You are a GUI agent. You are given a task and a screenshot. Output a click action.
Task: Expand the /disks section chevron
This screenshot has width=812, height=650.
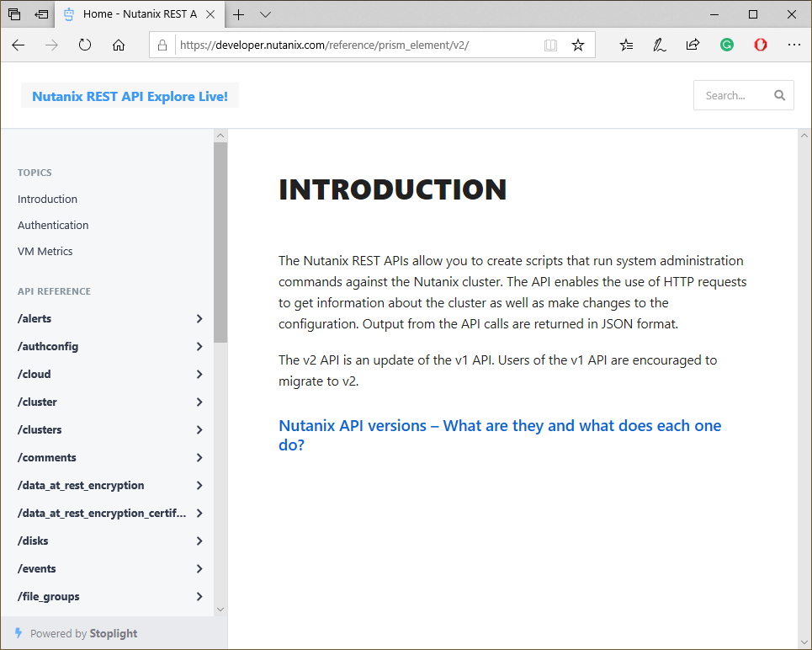point(199,541)
